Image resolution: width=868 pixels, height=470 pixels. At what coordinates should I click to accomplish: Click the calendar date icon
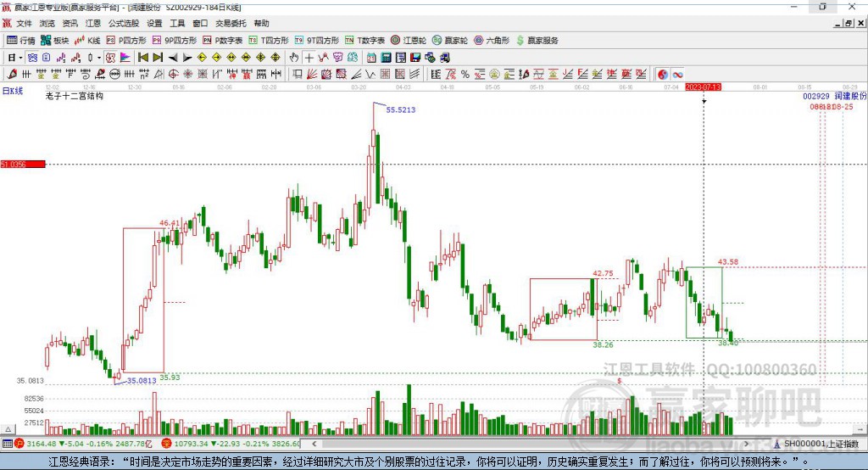pyautogui.click(x=371, y=58)
